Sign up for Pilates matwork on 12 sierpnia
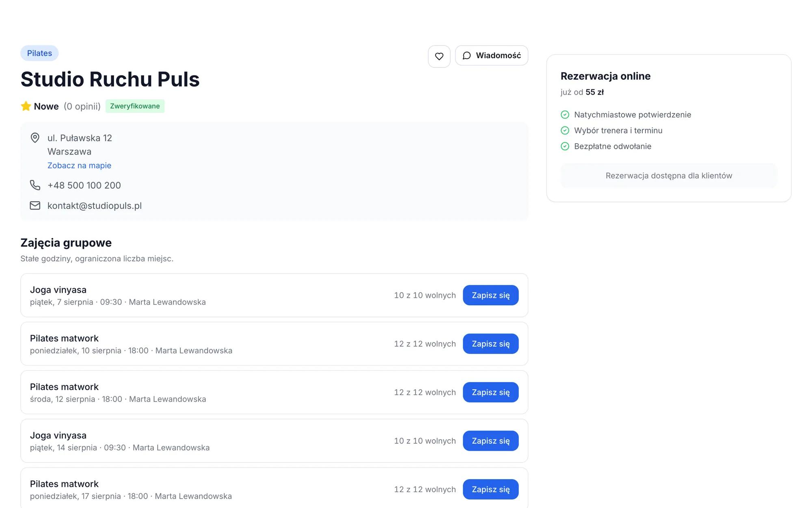Image resolution: width=812 pixels, height=508 pixels. pos(490,392)
